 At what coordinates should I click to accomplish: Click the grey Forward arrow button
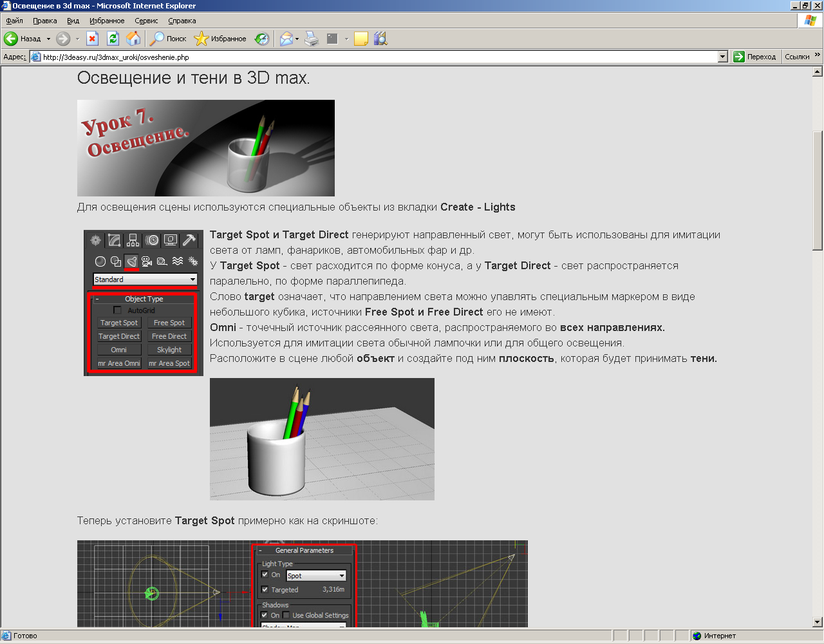coord(63,39)
